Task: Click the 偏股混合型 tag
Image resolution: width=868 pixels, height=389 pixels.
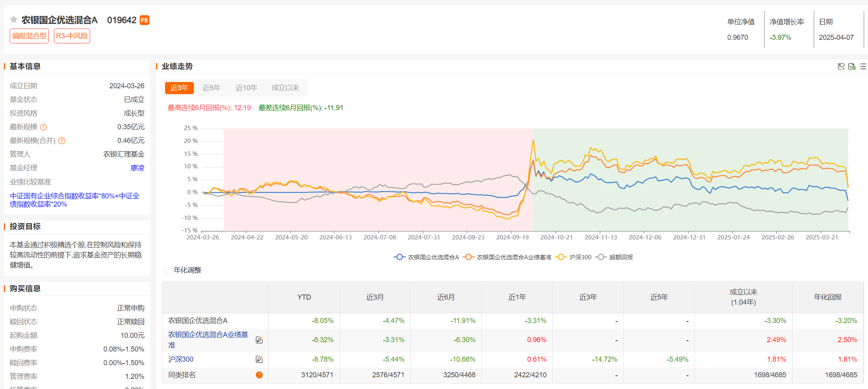Action: [29, 36]
